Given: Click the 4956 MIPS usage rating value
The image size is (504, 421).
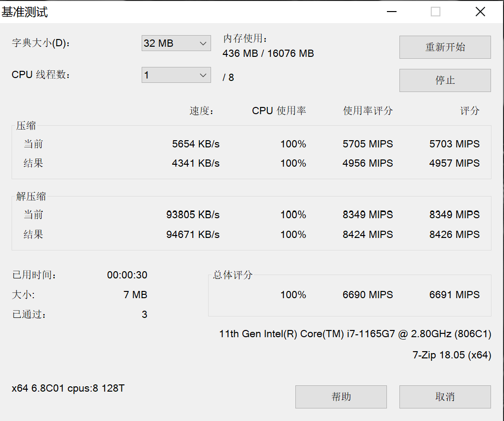Looking at the screenshot, I should 368,163.
